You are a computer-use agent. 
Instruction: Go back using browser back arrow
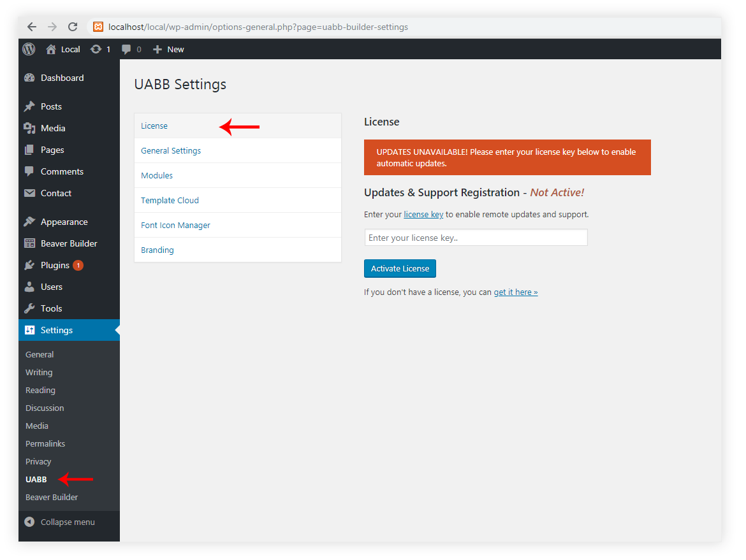[32, 27]
